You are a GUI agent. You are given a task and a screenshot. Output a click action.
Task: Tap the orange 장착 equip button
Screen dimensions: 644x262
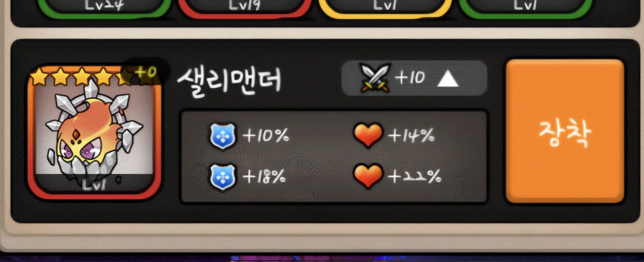565,131
